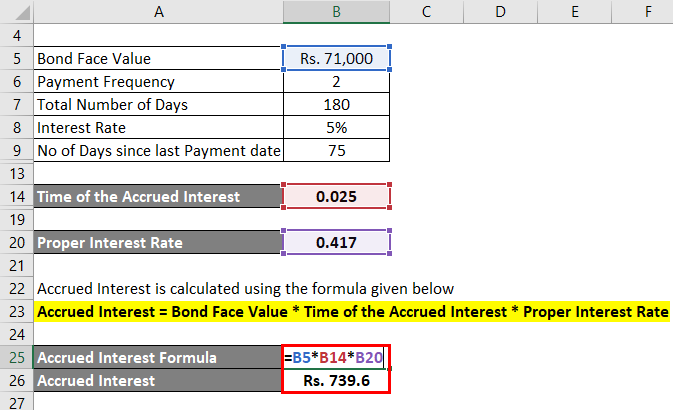Click the 'Interest Rate' label cell
Image resolution: width=673 pixels, height=410 pixels.
tap(158, 128)
